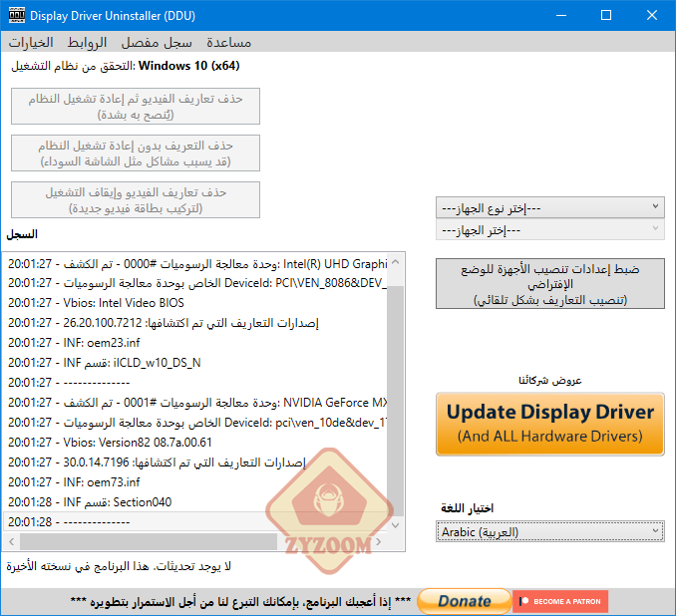Click the update status text لا يوجد تحديثات
The height and width of the screenshot is (616, 676).
pyautogui.click(x=119, y=566)
